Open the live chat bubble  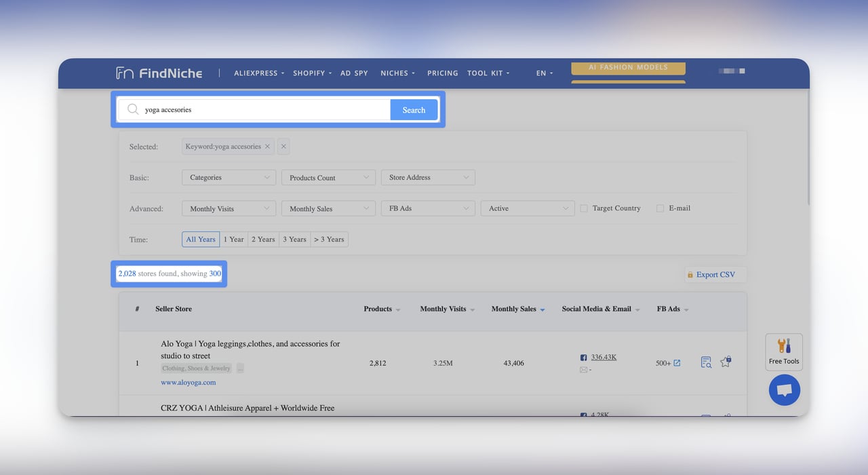click(785, 390)
